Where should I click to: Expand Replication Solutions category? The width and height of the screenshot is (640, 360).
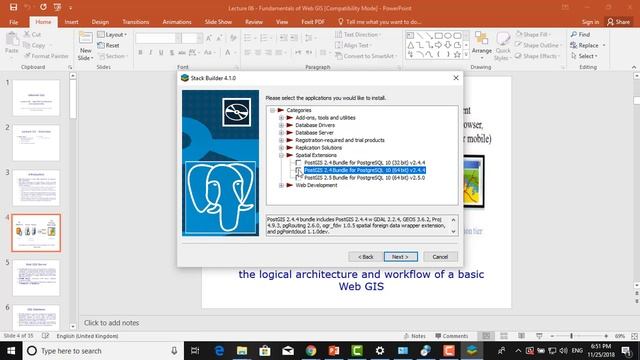pyautogui.click(x=281, y=148)
